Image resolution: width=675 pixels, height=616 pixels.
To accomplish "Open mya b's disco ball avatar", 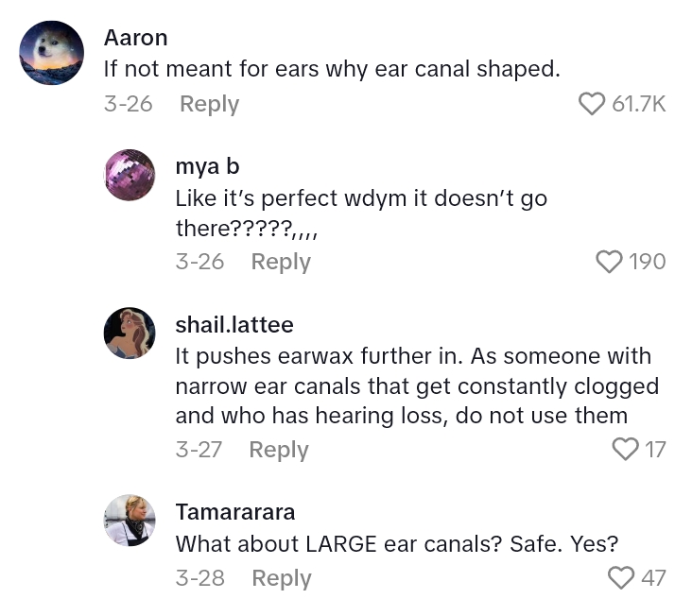I will coord(129,175).
